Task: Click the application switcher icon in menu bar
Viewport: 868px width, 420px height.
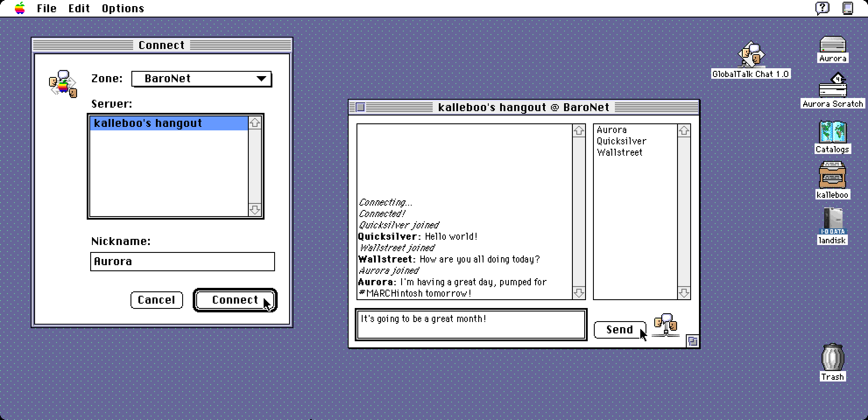Action: point(848,8)
